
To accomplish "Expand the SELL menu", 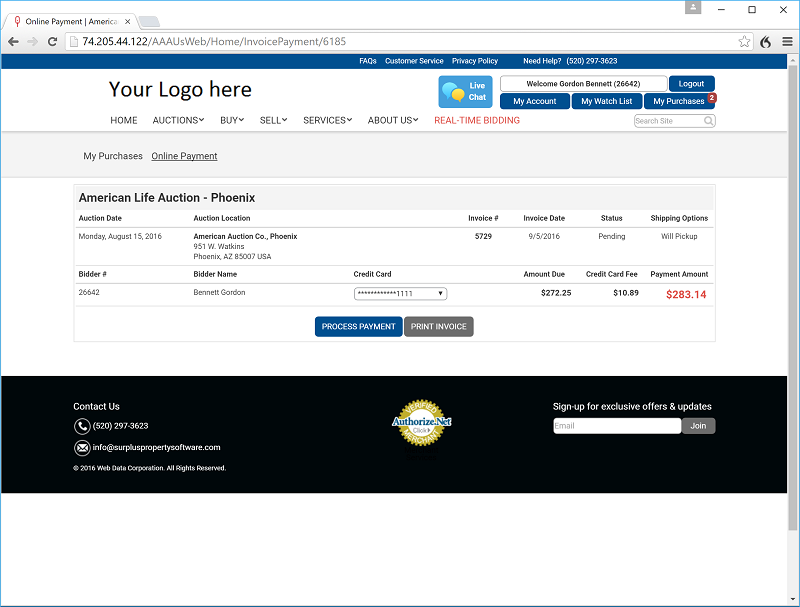I will coord(273,120).
